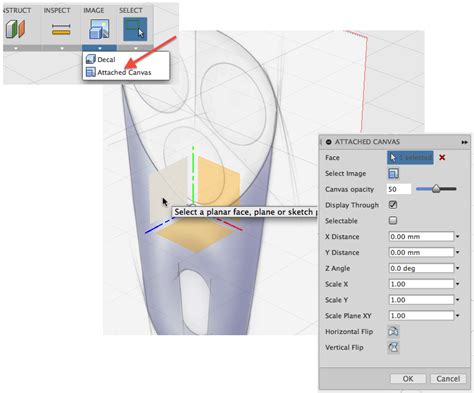This screenshot has width=474, height=393.
Task: Click the Horizontal Flip label text
Action: pyautogui.click(x=349, y=332)
